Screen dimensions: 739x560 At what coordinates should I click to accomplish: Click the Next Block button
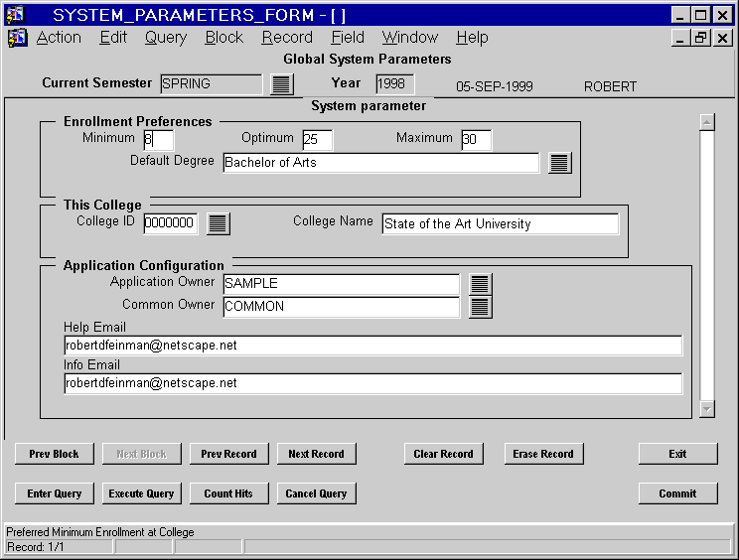142,454
